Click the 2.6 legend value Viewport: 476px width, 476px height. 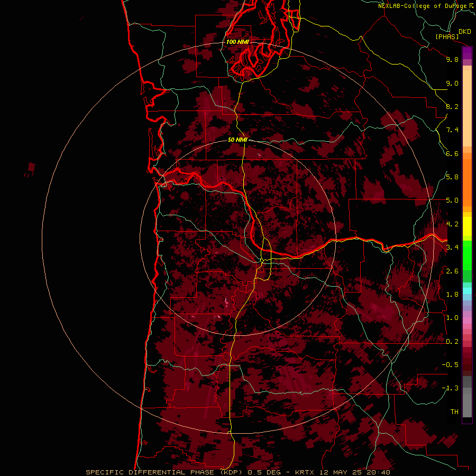tap(452, 271)
